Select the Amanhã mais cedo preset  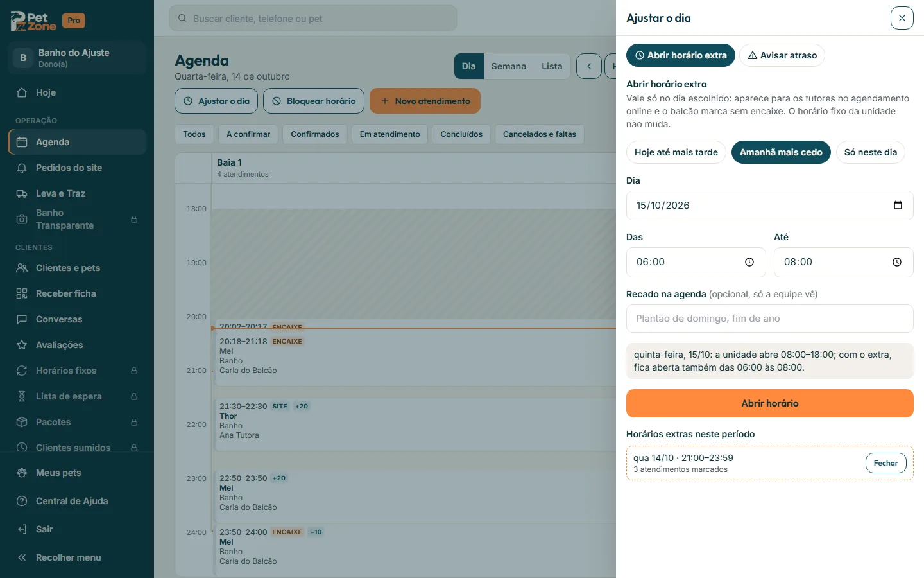tap(781, 152)
